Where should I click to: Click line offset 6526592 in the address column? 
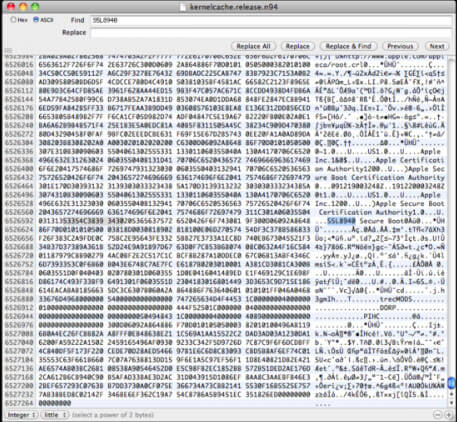point(19,221)
